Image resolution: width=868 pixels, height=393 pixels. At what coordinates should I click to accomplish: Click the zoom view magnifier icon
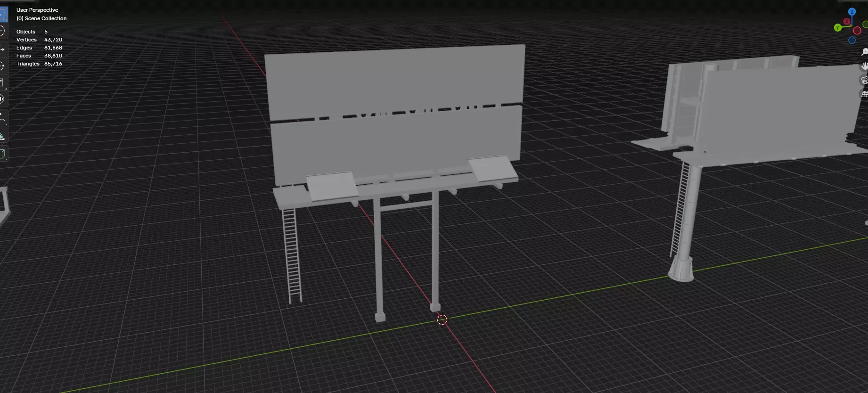point(865,52)
